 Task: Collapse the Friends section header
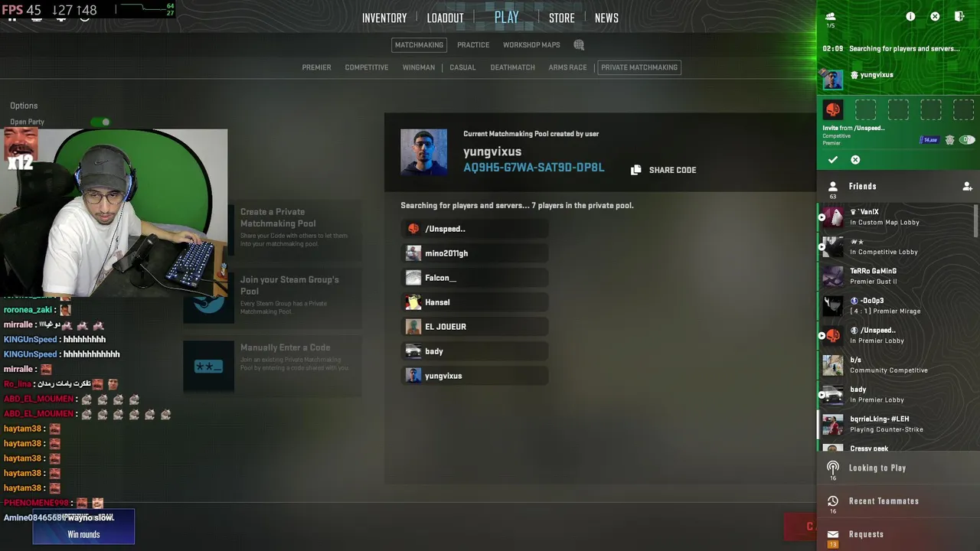[x=898, y=186]
